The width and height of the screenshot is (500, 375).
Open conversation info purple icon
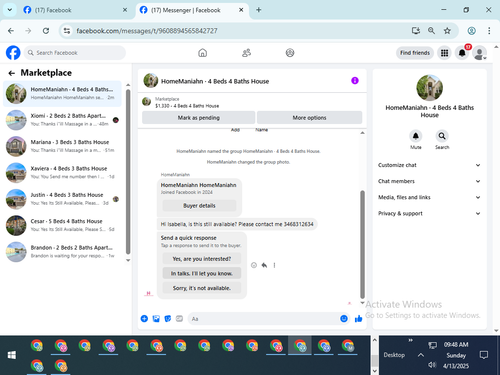(x=355, y=81)
